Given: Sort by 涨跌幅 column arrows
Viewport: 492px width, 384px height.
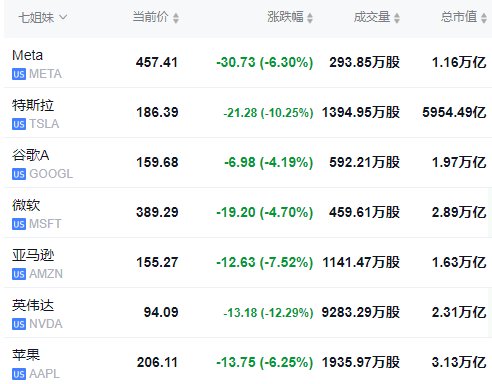Looking at the screenshot, I should tap(310, 18).
